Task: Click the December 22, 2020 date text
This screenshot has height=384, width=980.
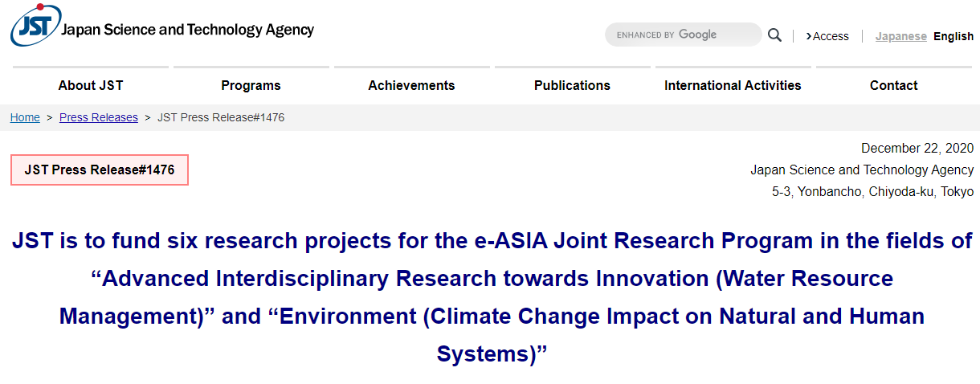Action: coord(917,148)
